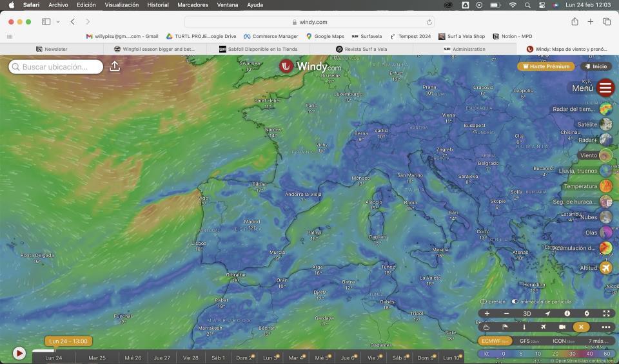Click the kt wind speed color legend
The height and width of the screenshot is (364, 619).
(545, 354)
